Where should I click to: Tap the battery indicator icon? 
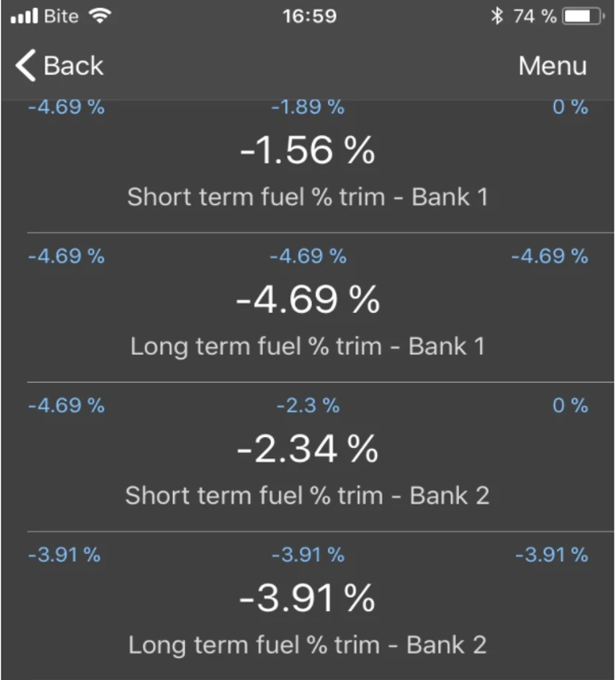pos(583,17)
